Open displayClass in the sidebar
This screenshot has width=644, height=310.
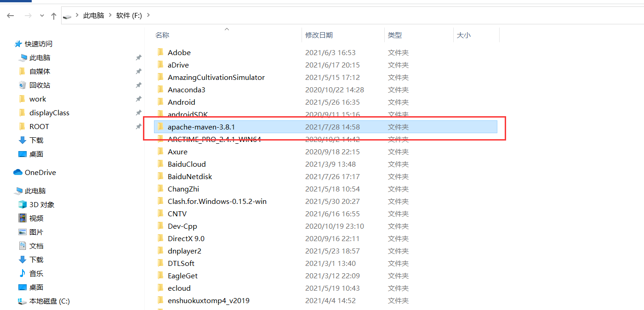(x=49, y=113)
